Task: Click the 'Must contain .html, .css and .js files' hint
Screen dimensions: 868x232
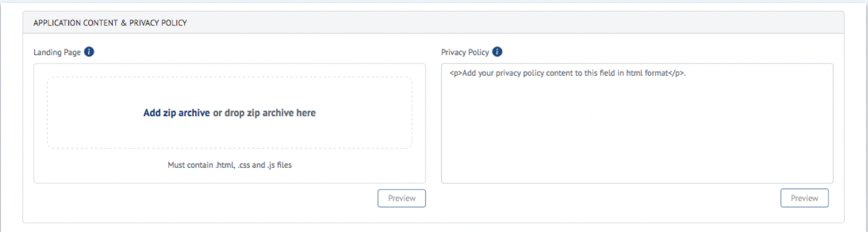Action: coord(229,165)
